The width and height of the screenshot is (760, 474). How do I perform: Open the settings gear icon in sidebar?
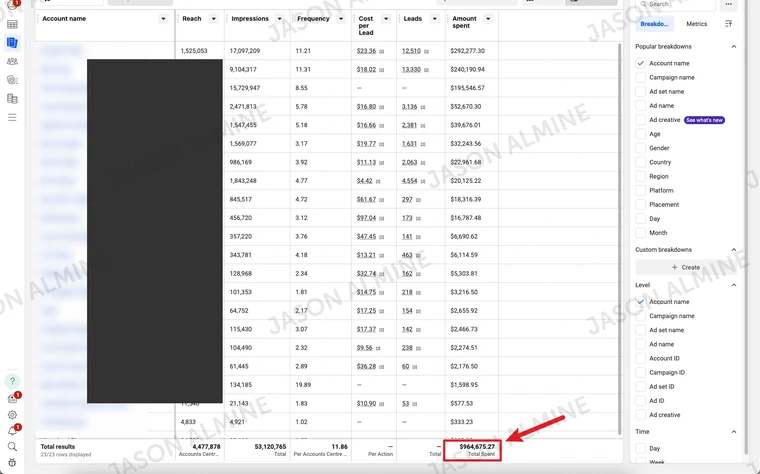(12, 415)
